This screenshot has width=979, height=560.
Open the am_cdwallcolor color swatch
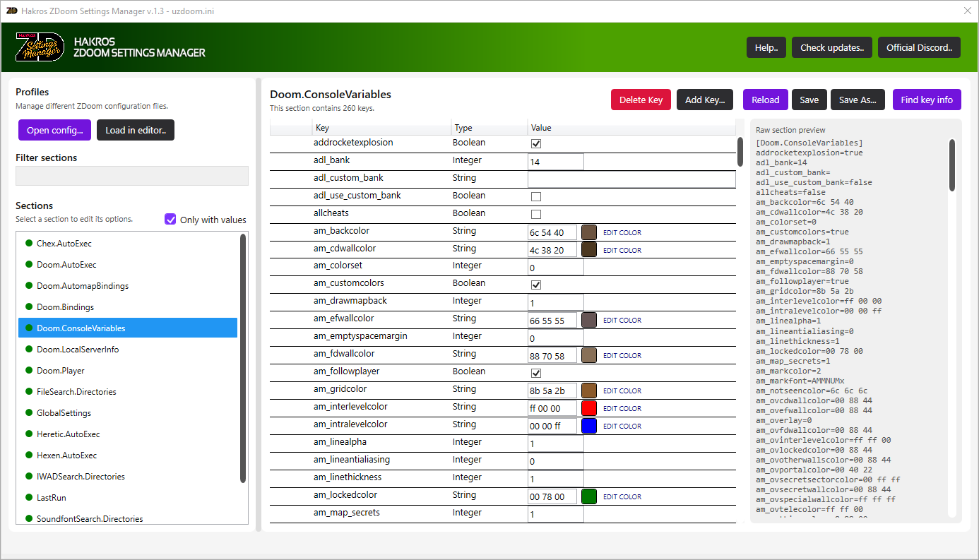[x=589, y=249]
